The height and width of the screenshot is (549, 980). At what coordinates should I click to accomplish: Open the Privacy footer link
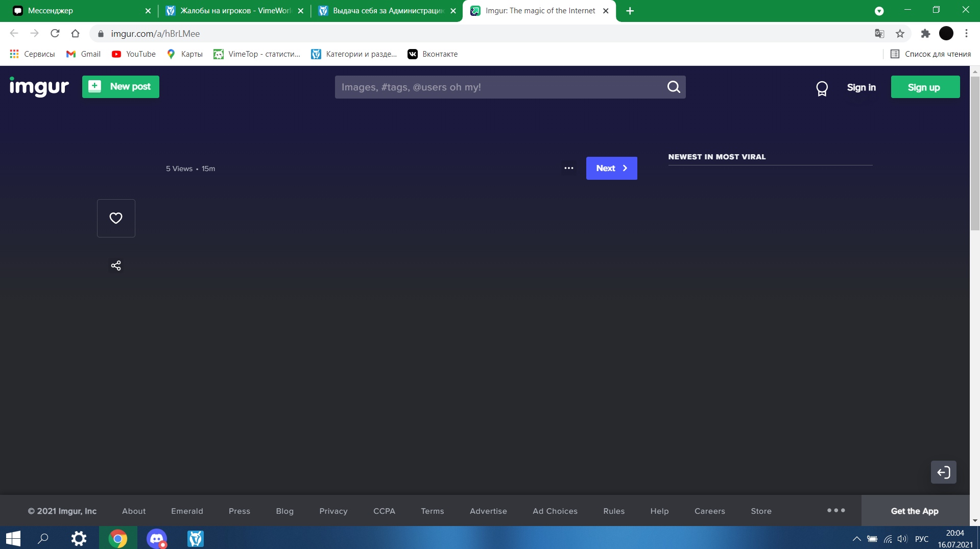pos(333,511)
